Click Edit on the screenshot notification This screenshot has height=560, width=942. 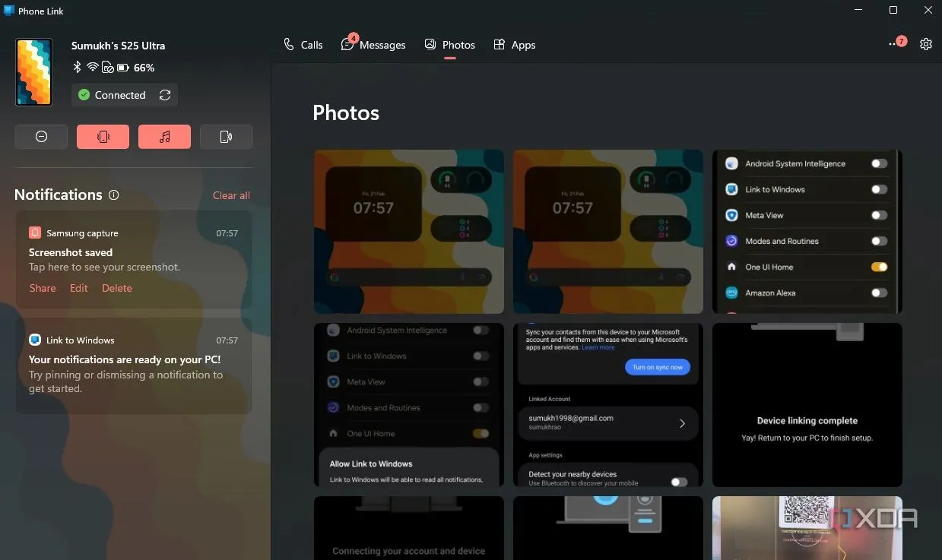[x=79, y=288]
